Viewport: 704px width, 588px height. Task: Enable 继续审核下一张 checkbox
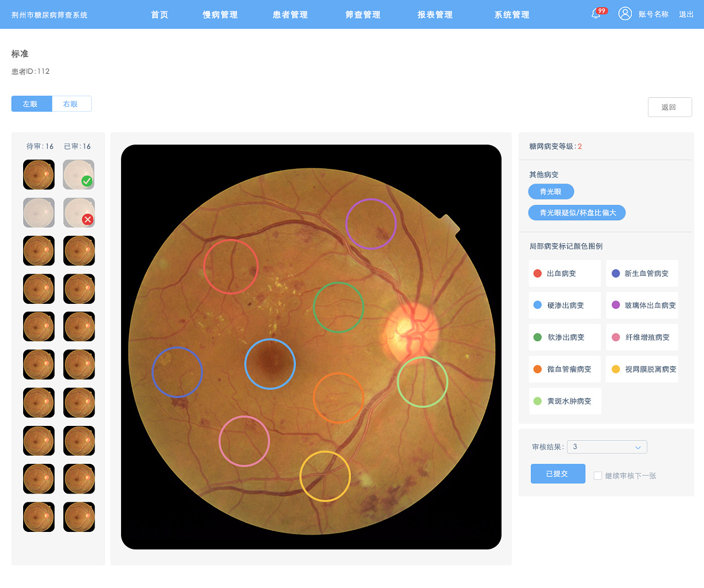tap(598, 476)
